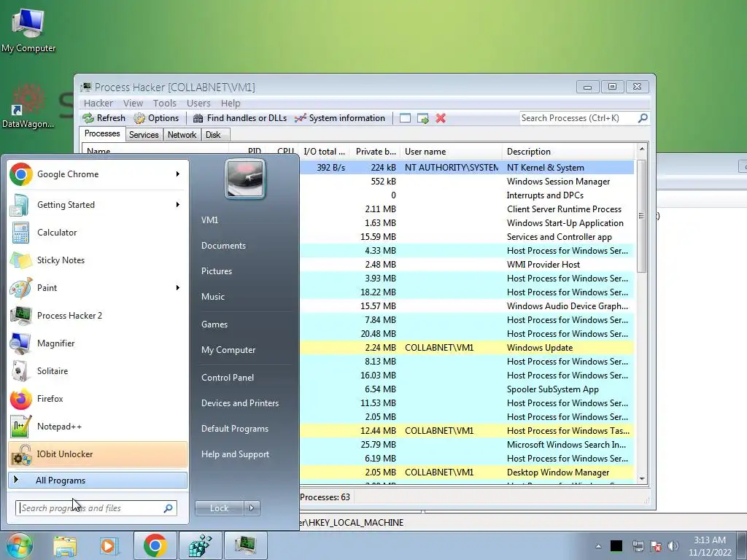Select the Windows Update process row

(467, 348)
